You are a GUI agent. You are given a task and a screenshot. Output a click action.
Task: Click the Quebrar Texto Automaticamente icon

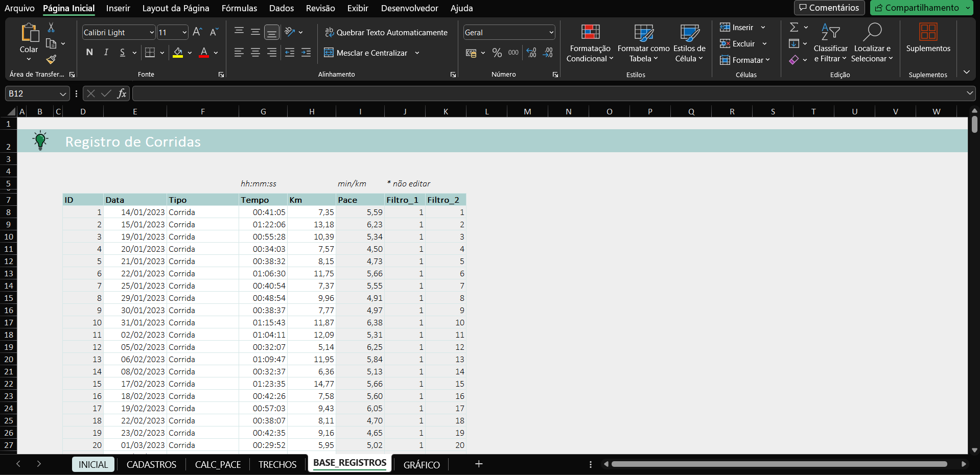tap(329, 32)
